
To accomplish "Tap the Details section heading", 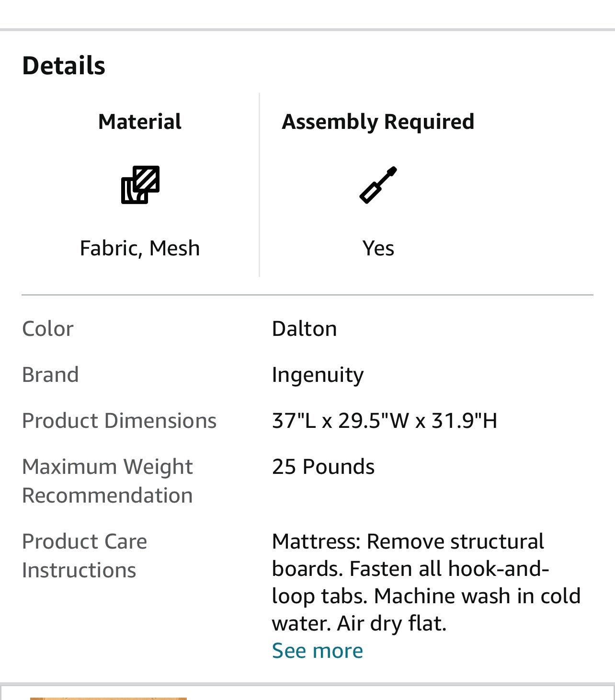I will click(64, 66).
